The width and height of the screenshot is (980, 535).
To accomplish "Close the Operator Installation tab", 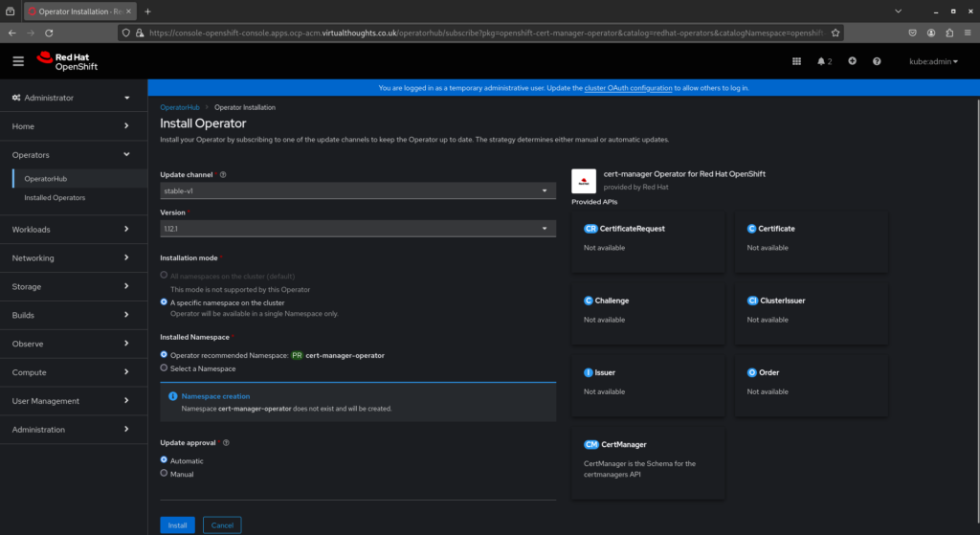I will tap(129, 11).
